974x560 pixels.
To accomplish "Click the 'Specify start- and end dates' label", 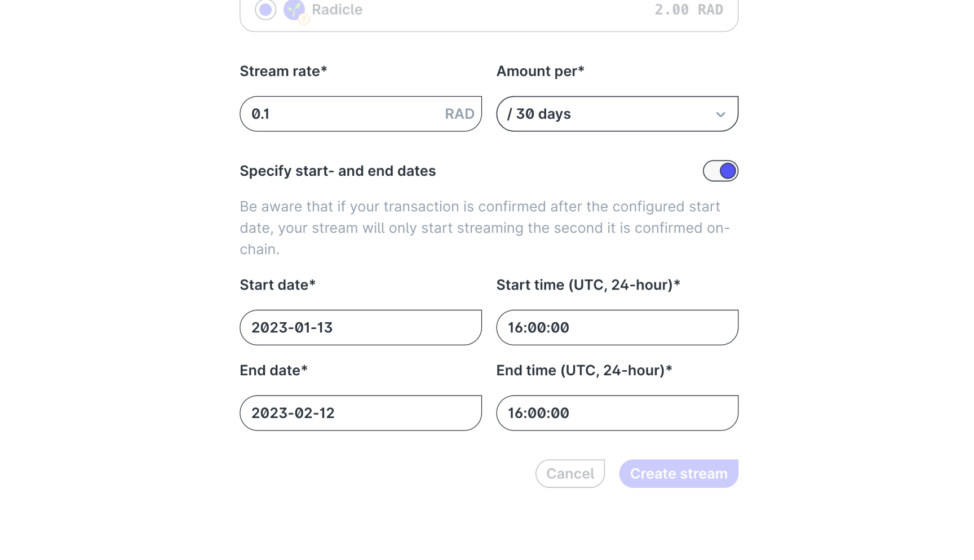I will (x=338, y=171).
